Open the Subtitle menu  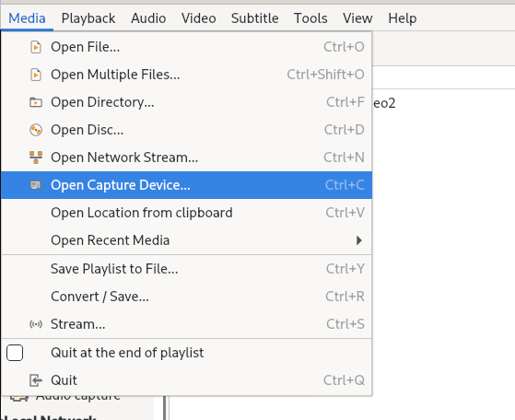pyautogui.click(x=255, y=18)
